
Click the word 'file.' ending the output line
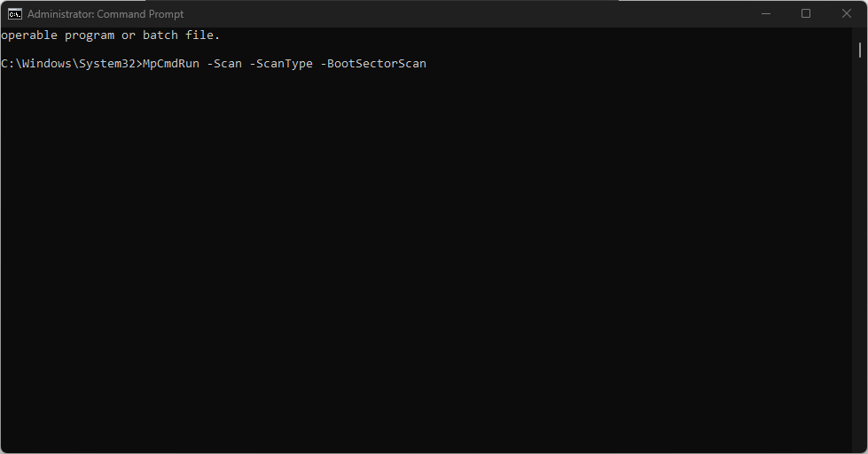(203, 35)
